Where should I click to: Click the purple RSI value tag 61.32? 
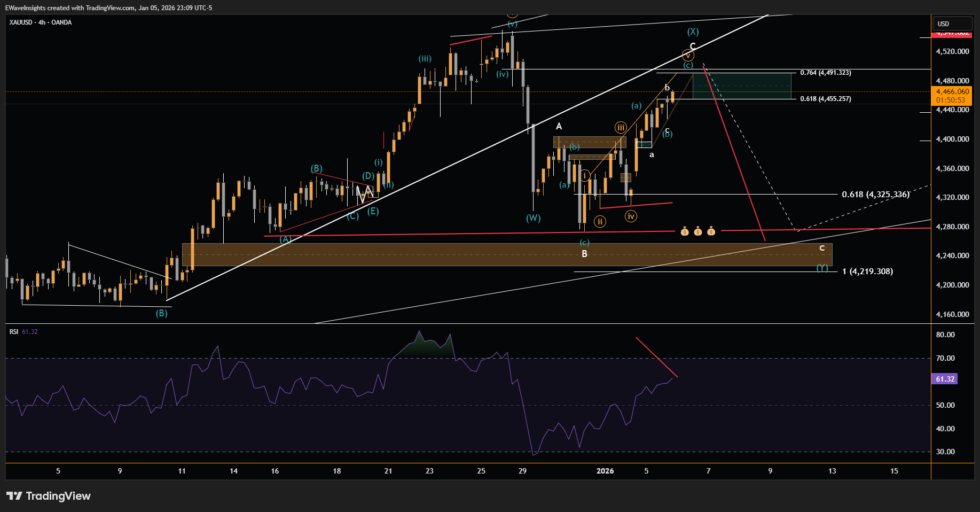tap(945, 379)
